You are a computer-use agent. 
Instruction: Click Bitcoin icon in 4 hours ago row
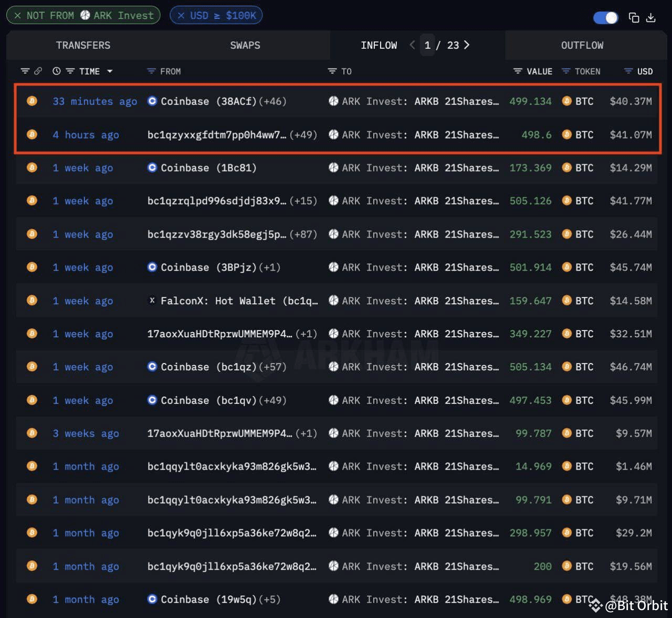pos(32,134)
